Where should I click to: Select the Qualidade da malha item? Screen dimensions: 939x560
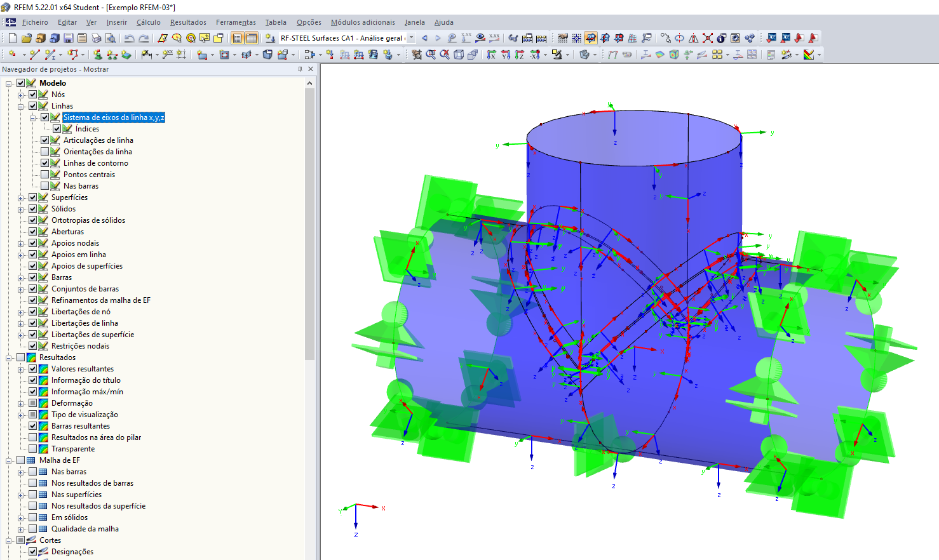pyautogui.click(x=85, y=529)
